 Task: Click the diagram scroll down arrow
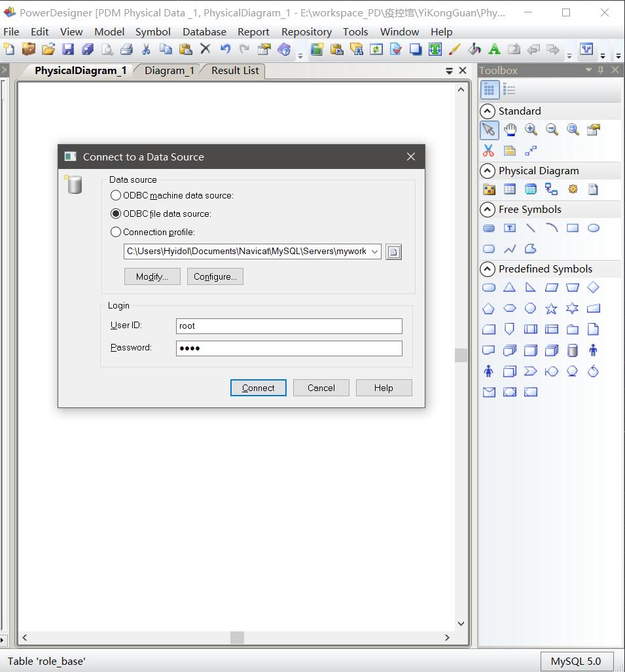(461, 624)
